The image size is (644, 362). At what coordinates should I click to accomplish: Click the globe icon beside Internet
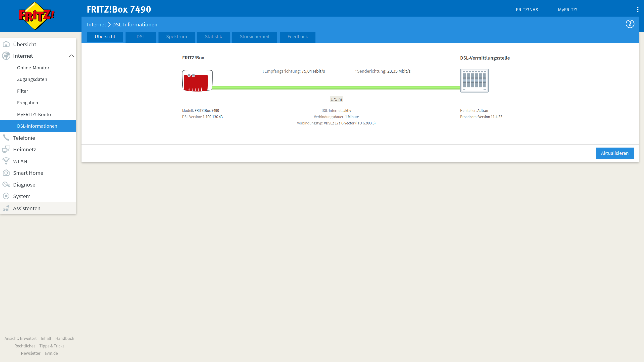pos(6,56)
